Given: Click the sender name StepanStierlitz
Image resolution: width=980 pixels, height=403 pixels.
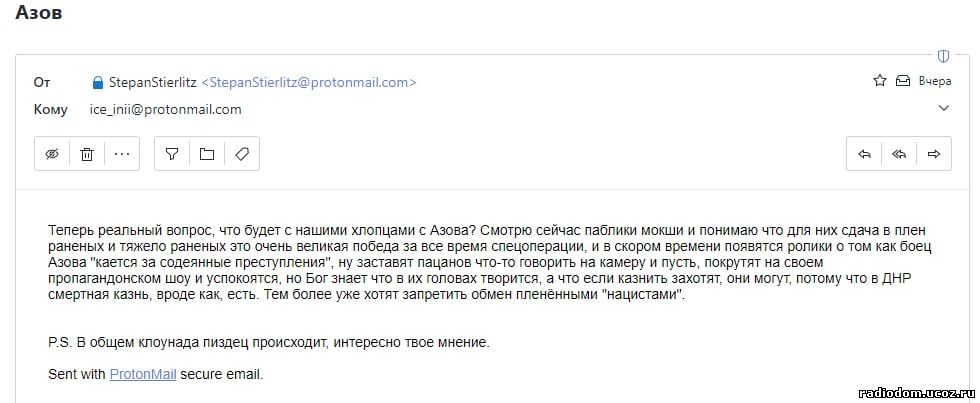Looking at the screenshot, I should click(152, 82).
